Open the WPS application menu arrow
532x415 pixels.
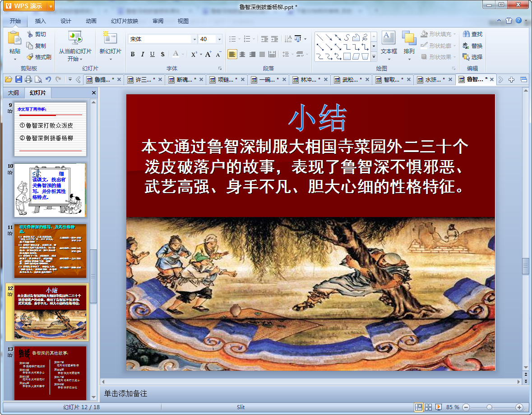pos(51,6)
